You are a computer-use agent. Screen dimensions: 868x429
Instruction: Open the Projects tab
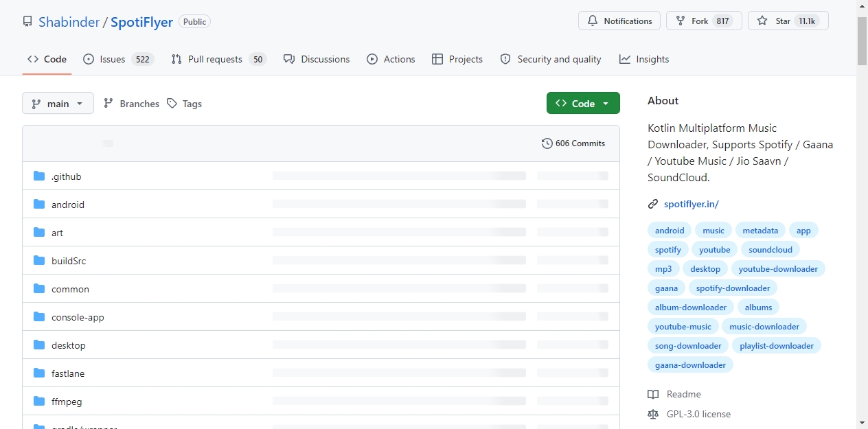457,59
